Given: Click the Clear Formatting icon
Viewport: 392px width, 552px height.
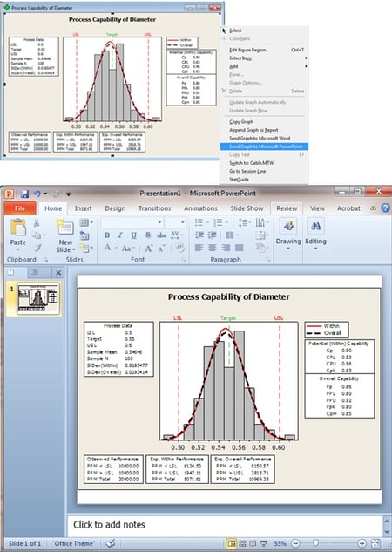Looking at the screenshot, I should click(x=180, y=249).
